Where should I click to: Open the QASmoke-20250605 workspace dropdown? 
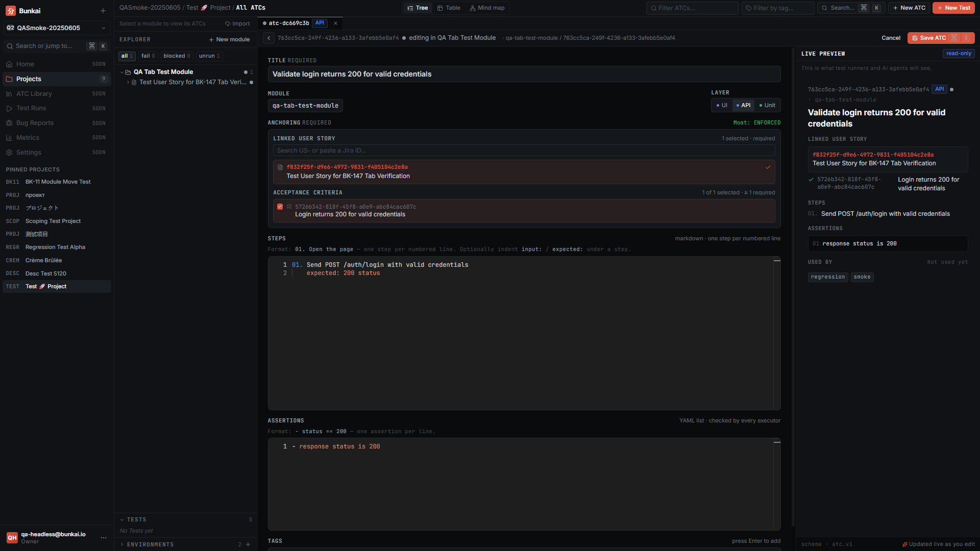point(57,28)
